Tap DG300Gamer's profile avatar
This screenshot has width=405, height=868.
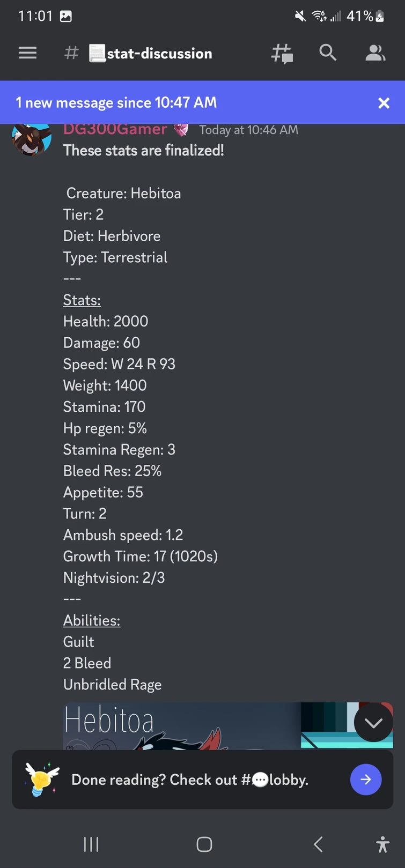point(32,139)
